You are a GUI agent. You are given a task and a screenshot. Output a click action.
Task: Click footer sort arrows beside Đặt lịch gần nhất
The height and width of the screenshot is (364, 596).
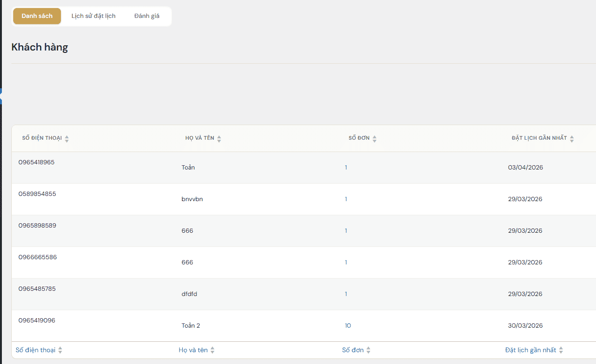click(561, 350)
